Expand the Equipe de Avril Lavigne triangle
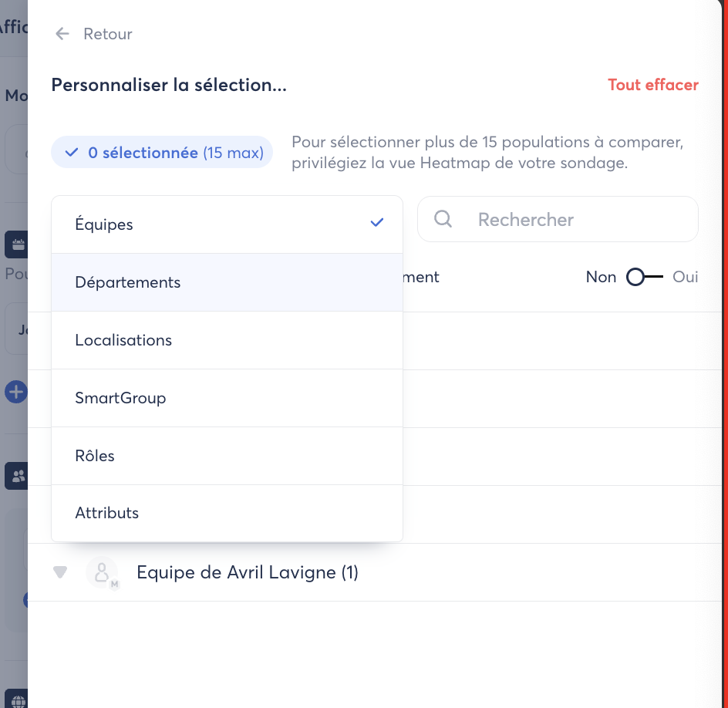728x708 pixels. (60, 572)
